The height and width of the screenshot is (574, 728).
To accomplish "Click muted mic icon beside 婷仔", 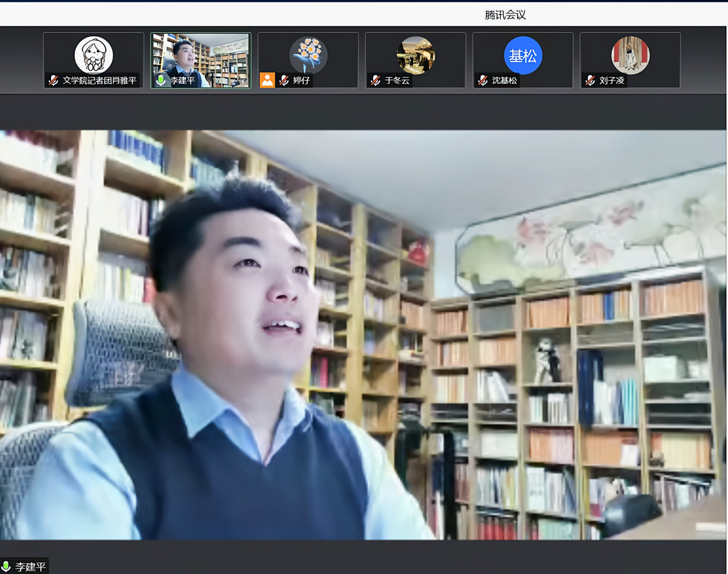I will (x=284, y=80).
